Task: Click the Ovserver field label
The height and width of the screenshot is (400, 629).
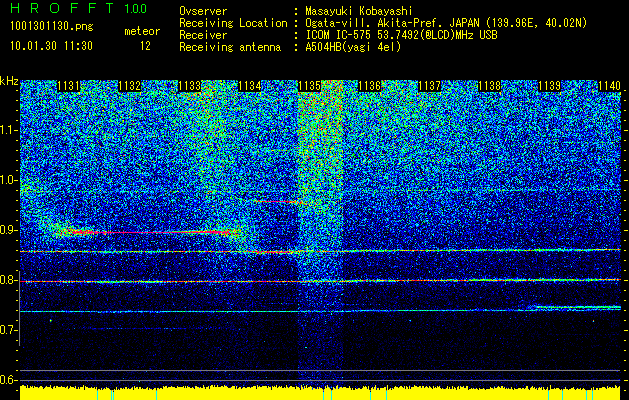Action: point(203,11)
